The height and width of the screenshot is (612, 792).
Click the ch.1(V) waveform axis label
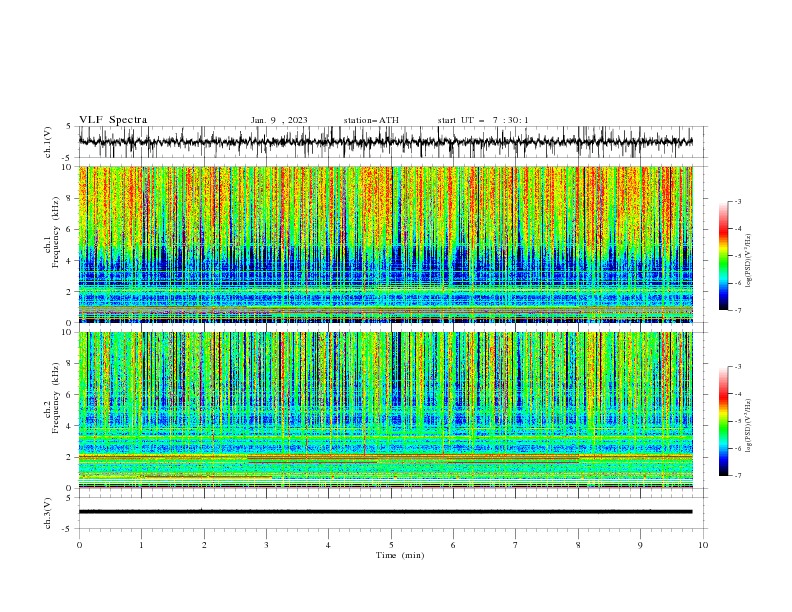point(47,142)
